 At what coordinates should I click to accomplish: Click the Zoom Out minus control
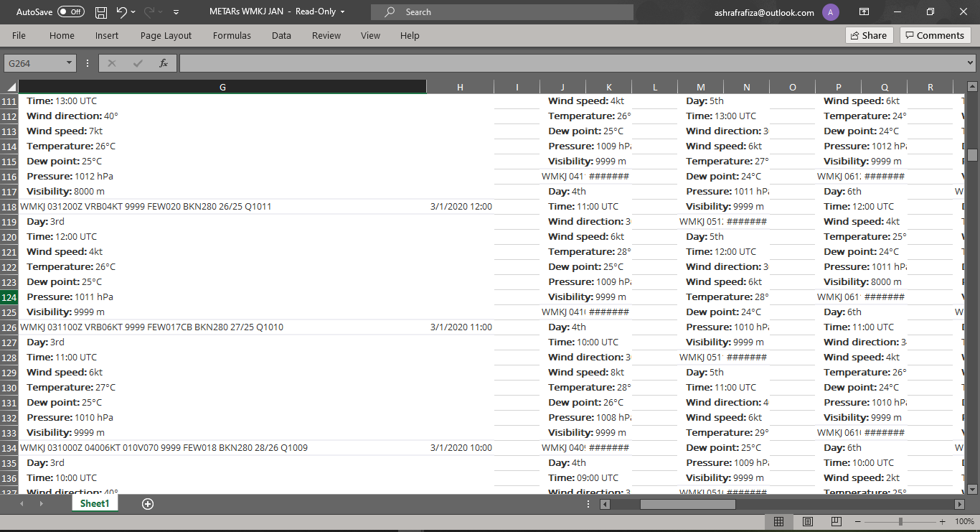pyautogui.click(x=859, y=521)
